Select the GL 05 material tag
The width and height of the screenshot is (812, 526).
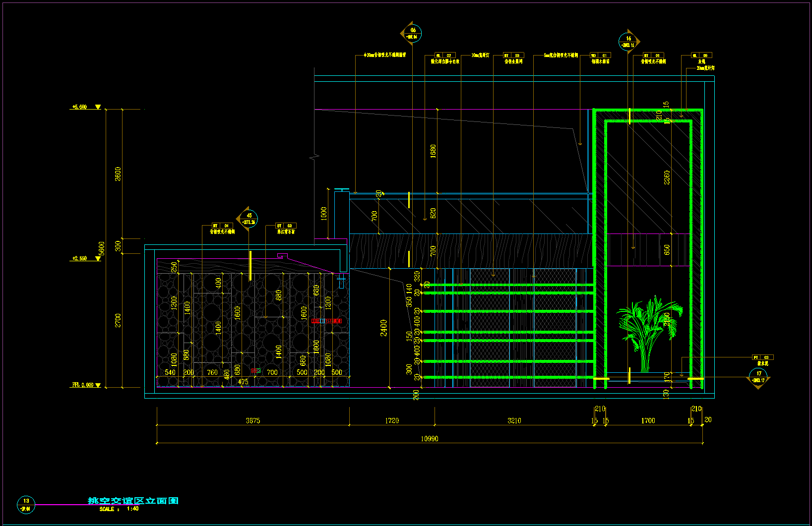701,56
